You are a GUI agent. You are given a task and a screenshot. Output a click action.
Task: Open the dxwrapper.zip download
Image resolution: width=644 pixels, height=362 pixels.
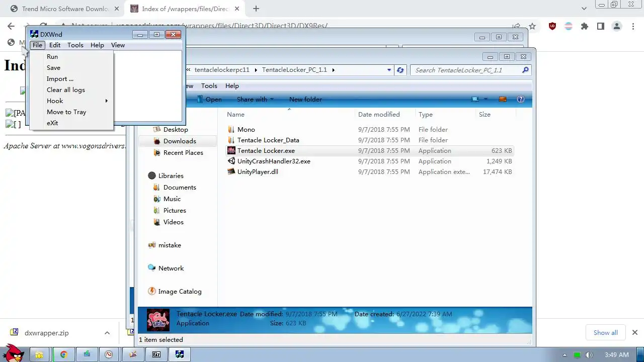(x=47, y=333)
